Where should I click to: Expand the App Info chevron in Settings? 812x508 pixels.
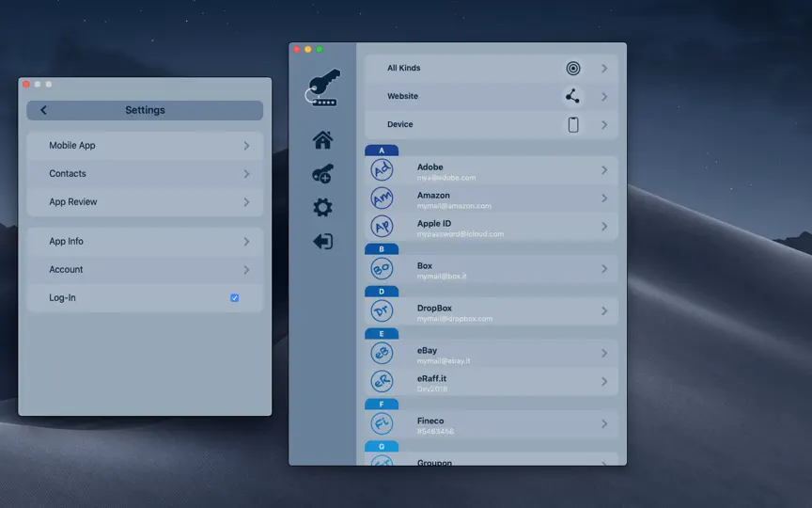click(x=246, y=242)
